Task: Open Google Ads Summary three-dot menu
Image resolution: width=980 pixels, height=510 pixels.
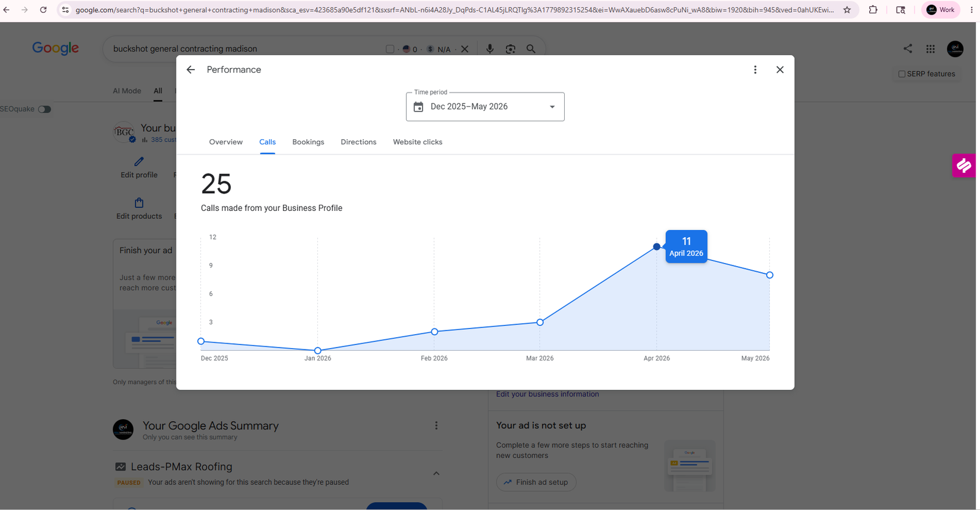Action: (436, 425)
